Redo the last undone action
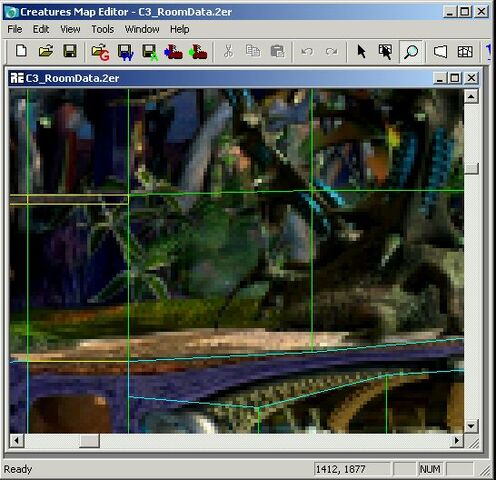Image resolution: width=496 pixels, height=480 pixels. [331, 52]
